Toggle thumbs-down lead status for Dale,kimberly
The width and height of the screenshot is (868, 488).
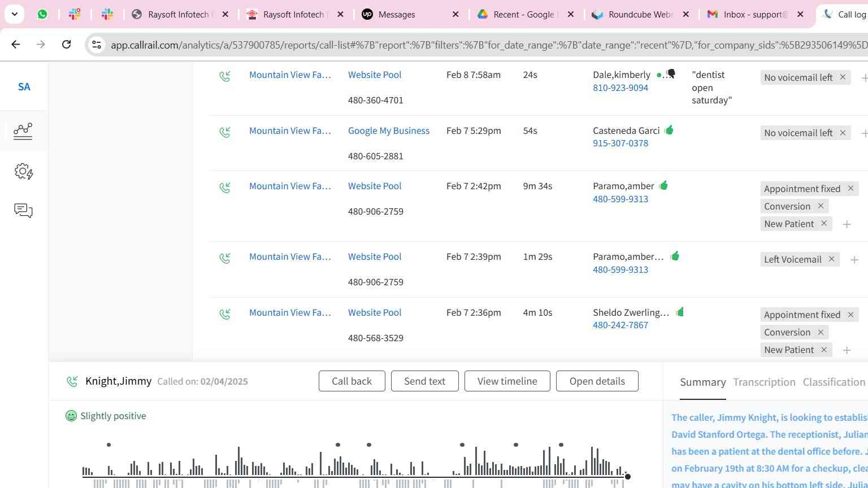click(x=671, y=74)
